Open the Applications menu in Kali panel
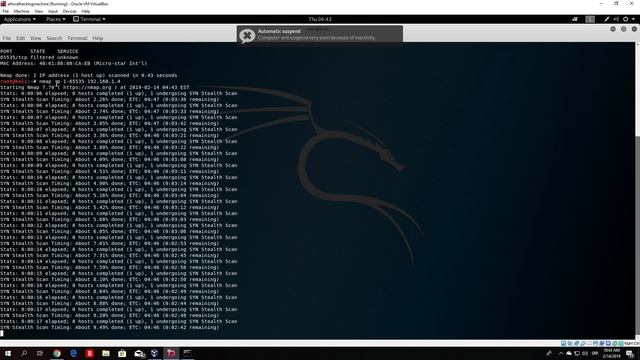This screenshot has width=640, height=360. tap(19, 19)
